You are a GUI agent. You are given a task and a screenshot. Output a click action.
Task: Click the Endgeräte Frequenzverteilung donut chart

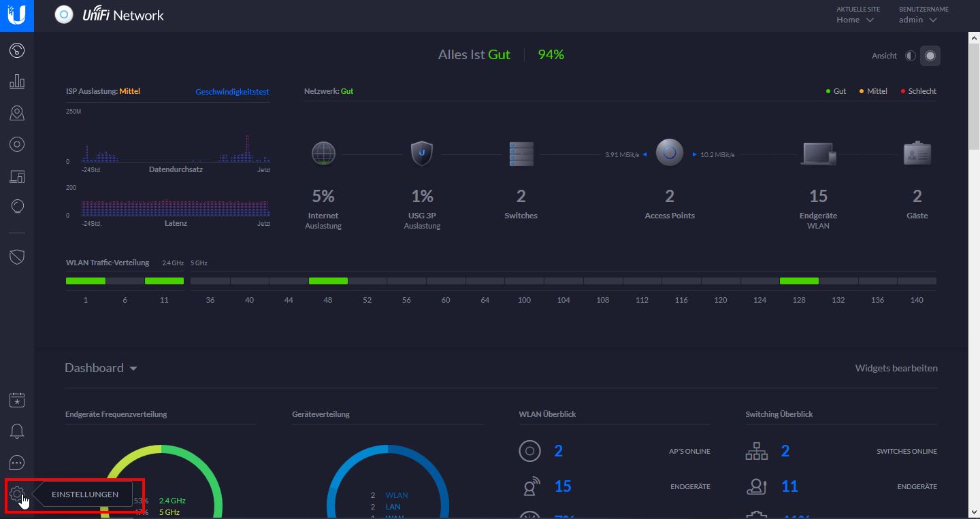161,482
